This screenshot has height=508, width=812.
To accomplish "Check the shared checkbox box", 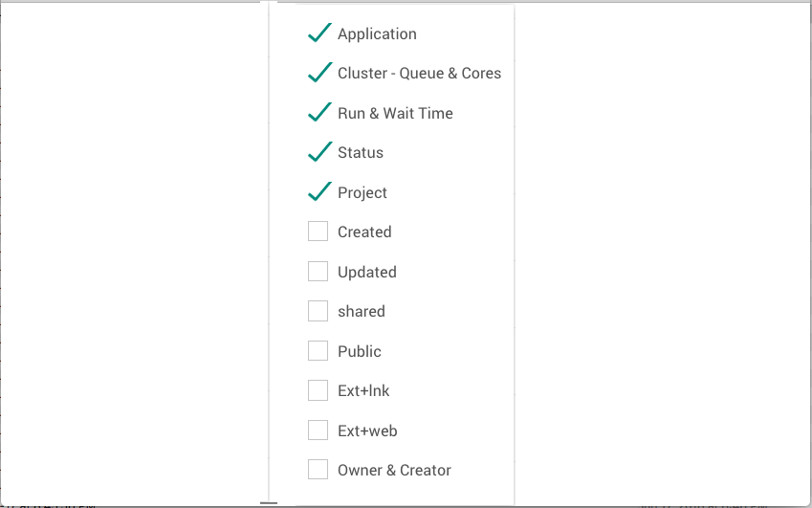I will 318,311.
